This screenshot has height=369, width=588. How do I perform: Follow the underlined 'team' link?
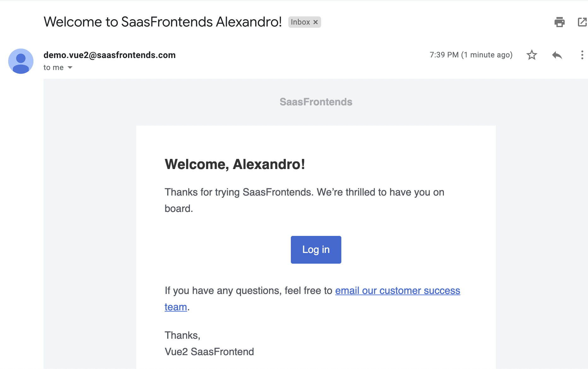pos(176,307)
